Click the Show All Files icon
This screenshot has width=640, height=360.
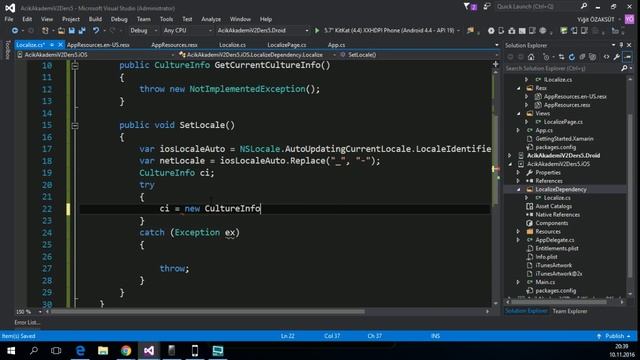click(x=592, y=57)
